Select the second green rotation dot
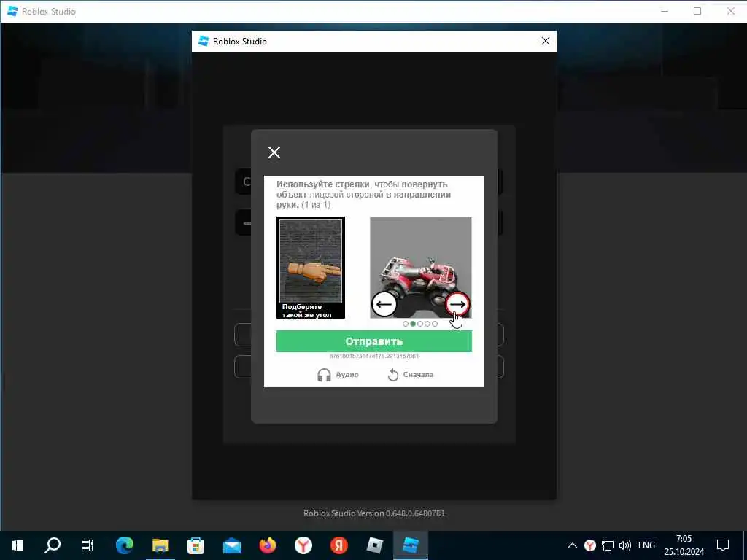Screen dimensions: 747x560 click(413, 324)
